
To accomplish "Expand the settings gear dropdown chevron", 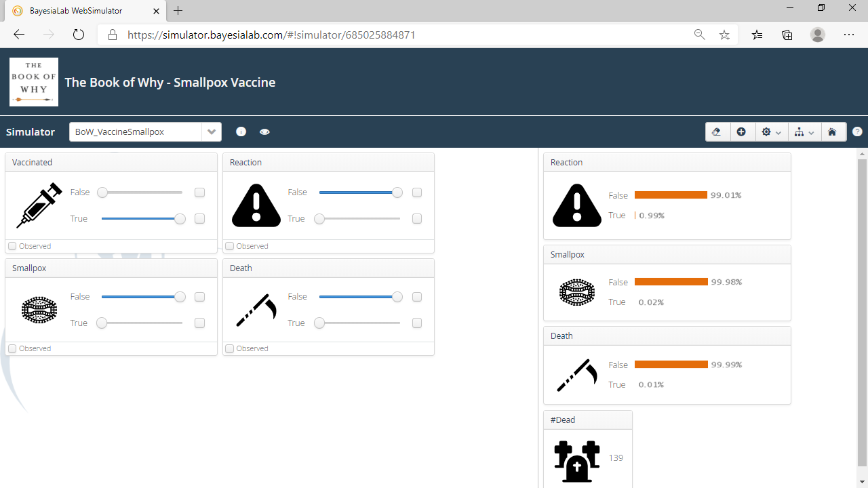I will click(x=778, y=131).
